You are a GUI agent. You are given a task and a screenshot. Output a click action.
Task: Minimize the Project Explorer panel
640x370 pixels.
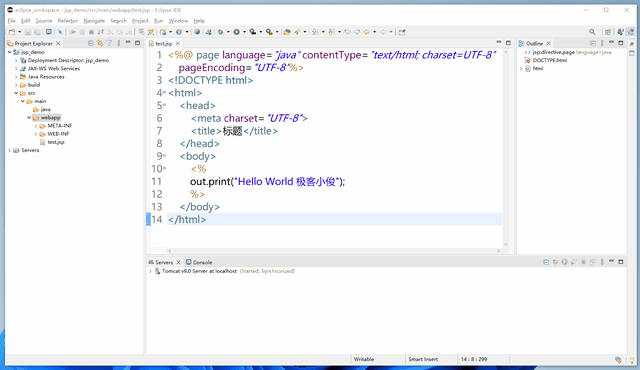(x=128, y=42)
